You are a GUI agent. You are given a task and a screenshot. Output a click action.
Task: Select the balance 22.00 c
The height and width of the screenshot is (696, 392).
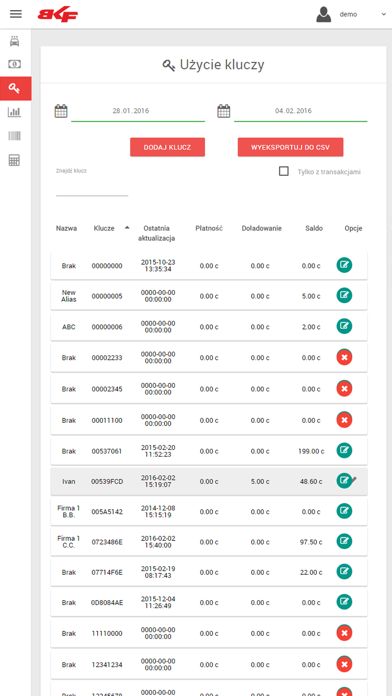(x=311, y=573)
